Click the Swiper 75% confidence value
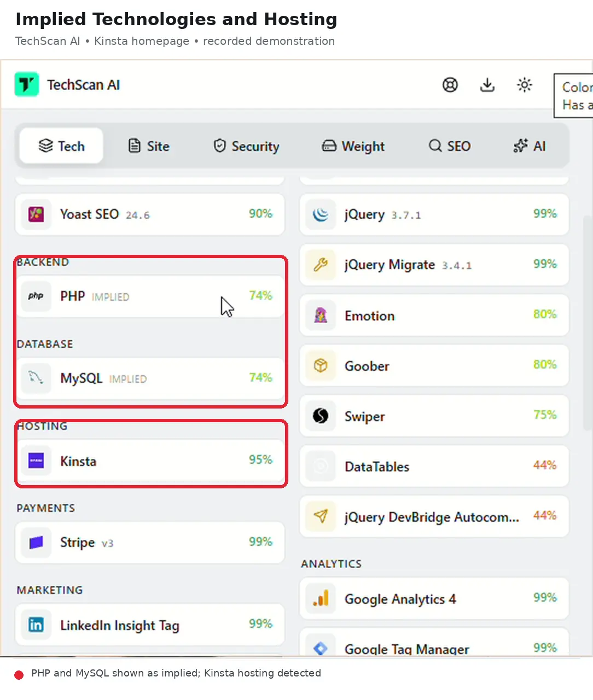The height and width of the screenshot is (700, 593). pos(545,415)
